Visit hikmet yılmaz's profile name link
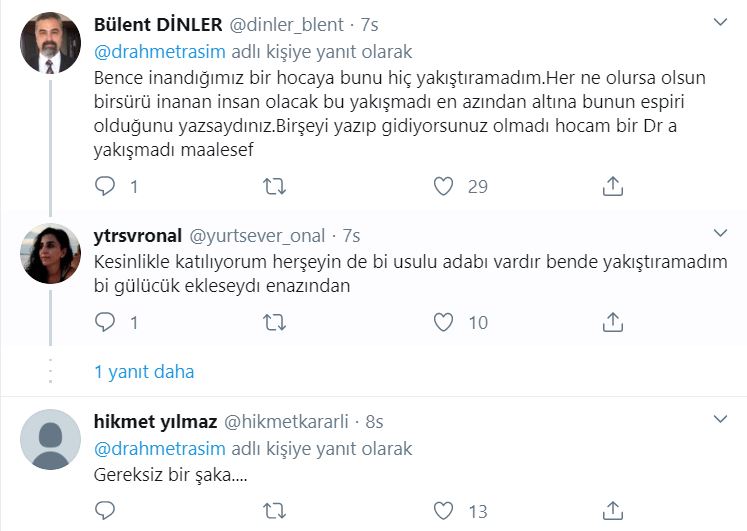 153,422
